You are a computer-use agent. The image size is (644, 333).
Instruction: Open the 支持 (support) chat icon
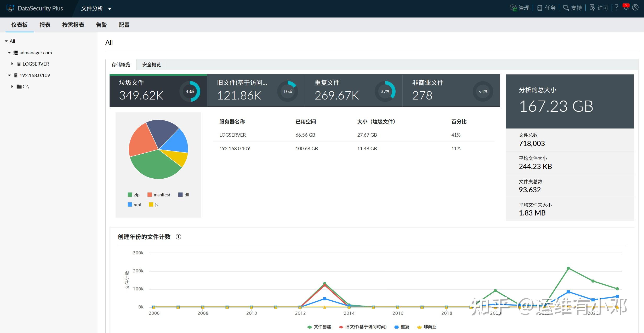566,8
